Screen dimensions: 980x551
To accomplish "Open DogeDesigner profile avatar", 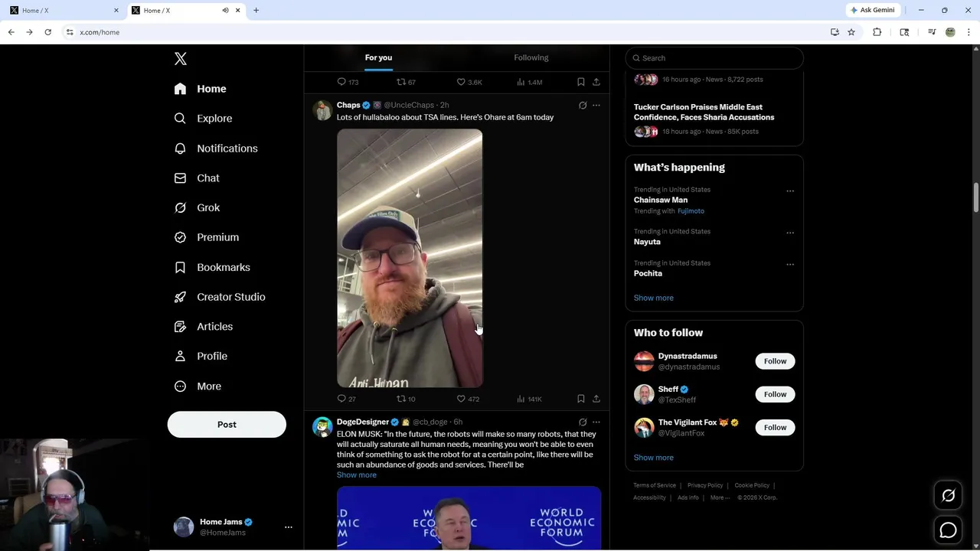I will [x=322, y=427].
